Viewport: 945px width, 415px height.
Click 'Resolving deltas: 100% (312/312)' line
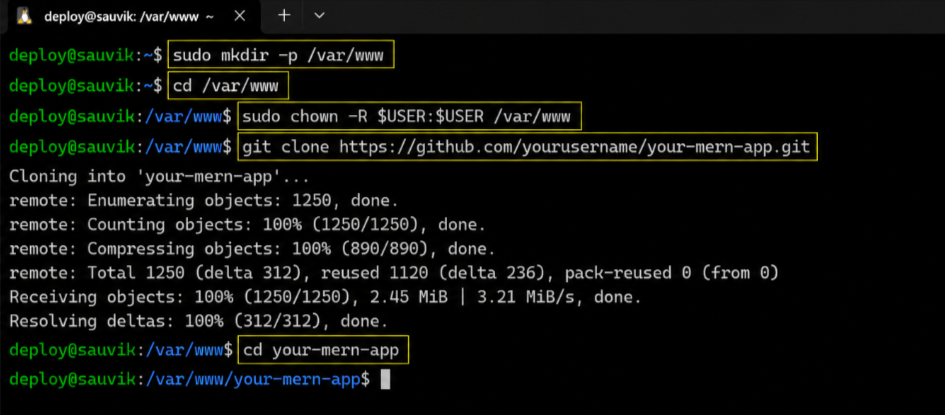198,321
